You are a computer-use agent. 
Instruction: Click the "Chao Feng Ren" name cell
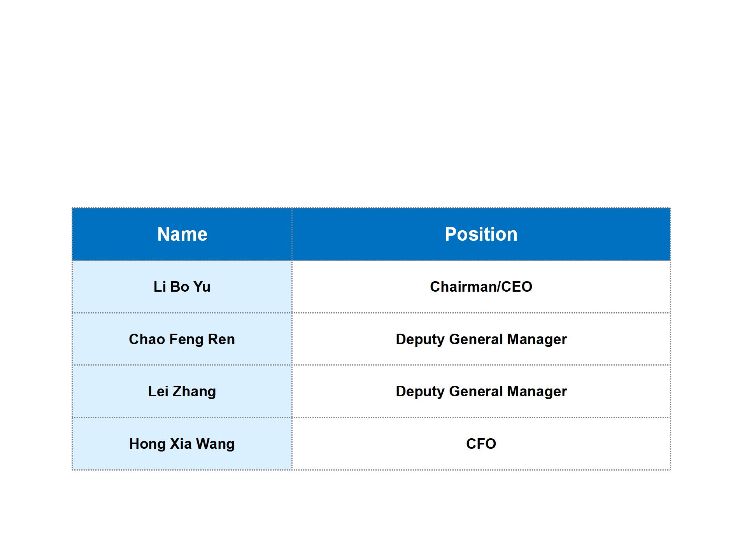point(182,339)
